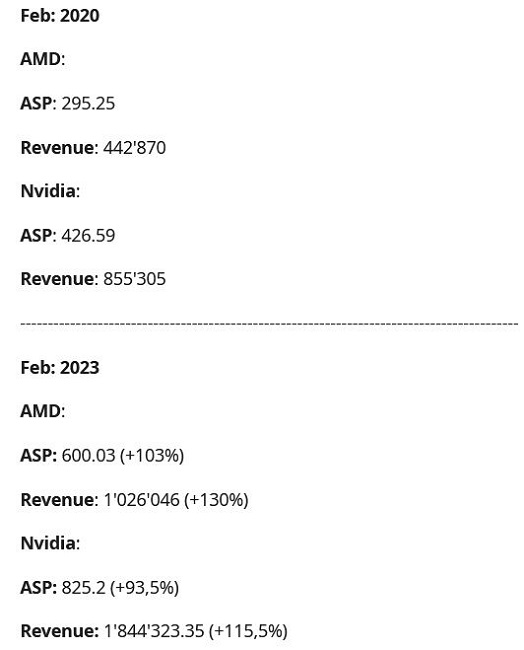Image resolution: width=524 pixels, height=650 pixels.
Task: Click the +130% revenue change
Action: pos(216,500)
